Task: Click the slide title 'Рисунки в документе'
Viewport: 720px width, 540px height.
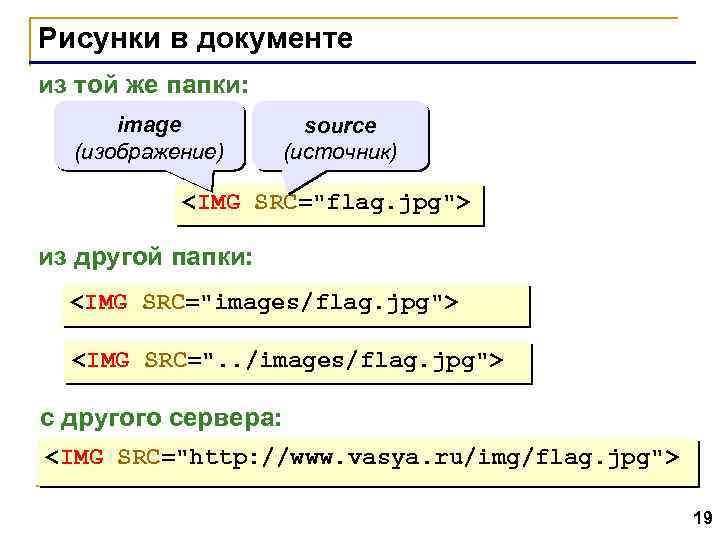Action: click(x=196, y=39)
